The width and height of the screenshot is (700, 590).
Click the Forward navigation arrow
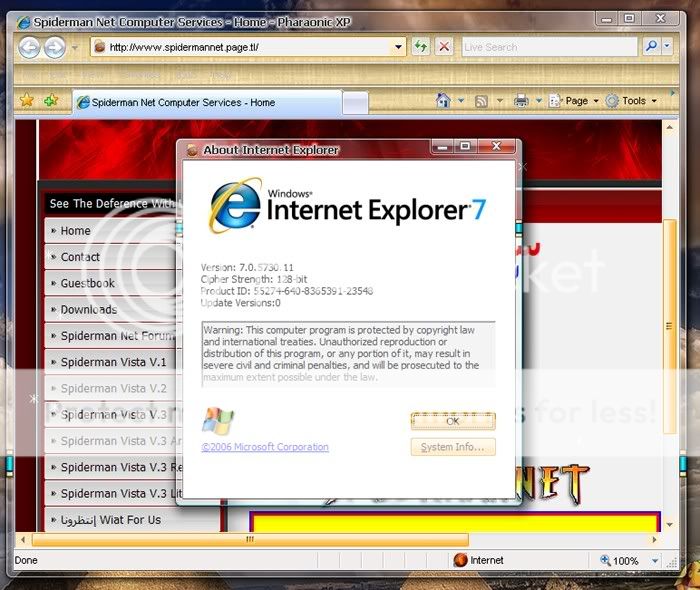[x=54, y=47]
